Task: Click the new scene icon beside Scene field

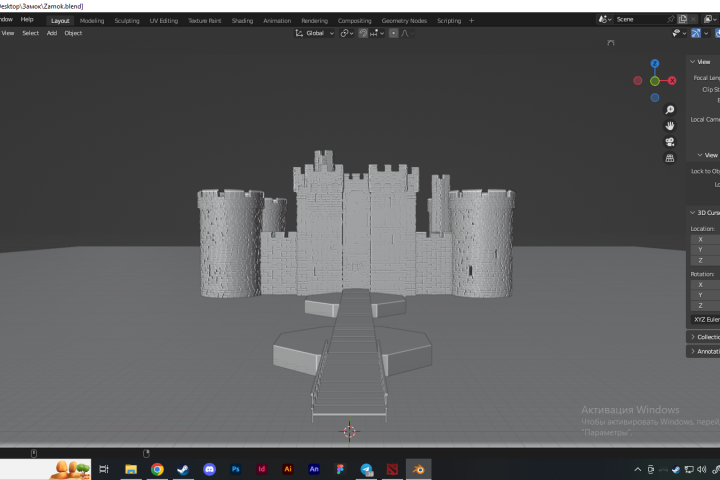Action: point(683,19)
